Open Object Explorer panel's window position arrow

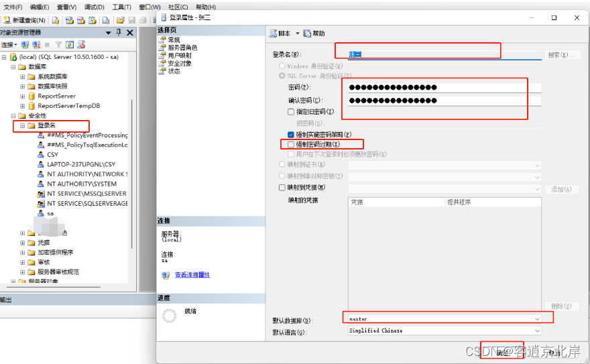(109, 33)
